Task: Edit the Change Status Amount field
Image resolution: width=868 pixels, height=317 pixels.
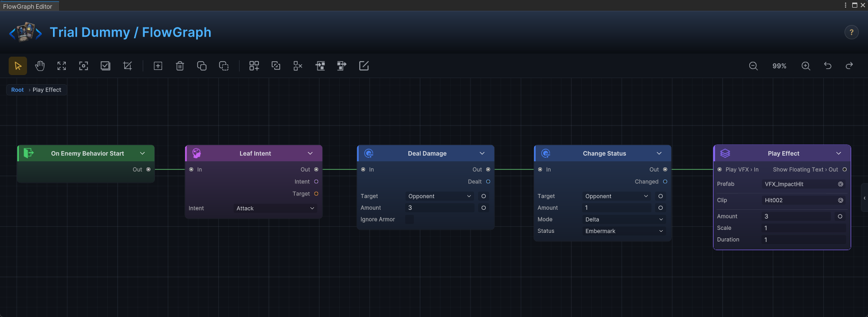Action: pos(617,208)
